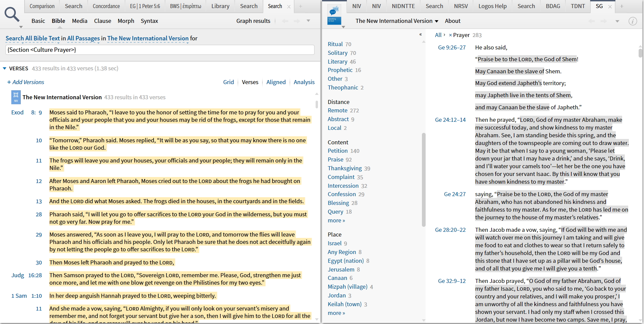Open the All Passages range selector
The image size is (644, 324).
(83, 38)
